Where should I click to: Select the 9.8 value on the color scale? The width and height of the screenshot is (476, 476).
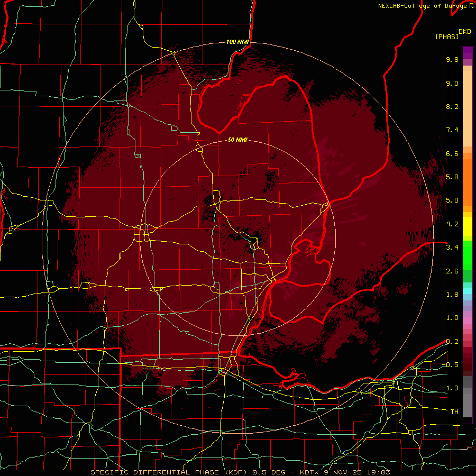[452, 59]
